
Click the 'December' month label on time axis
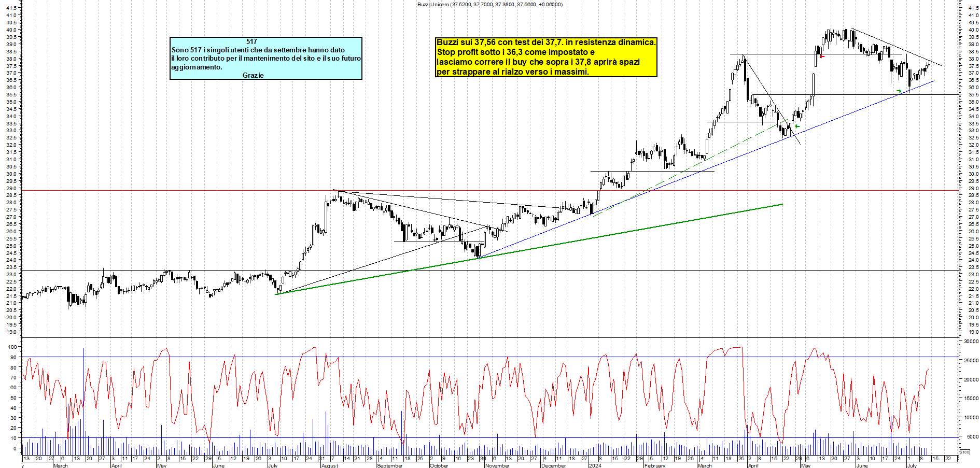tap(553, 465)
